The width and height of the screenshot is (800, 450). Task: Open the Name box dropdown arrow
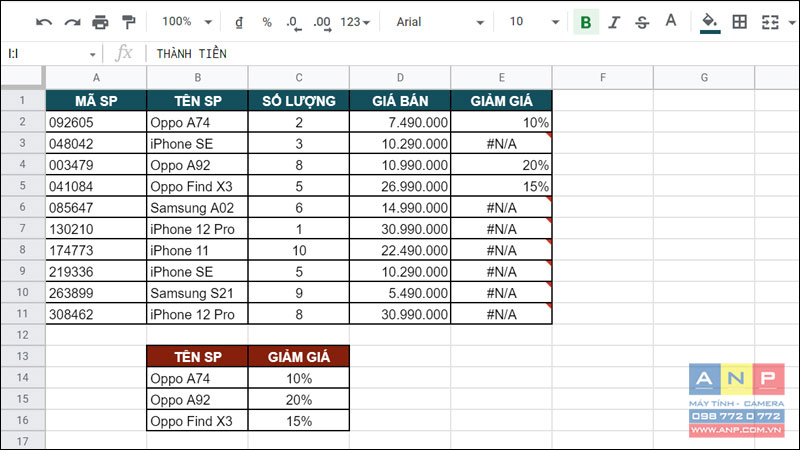[92, 54]
